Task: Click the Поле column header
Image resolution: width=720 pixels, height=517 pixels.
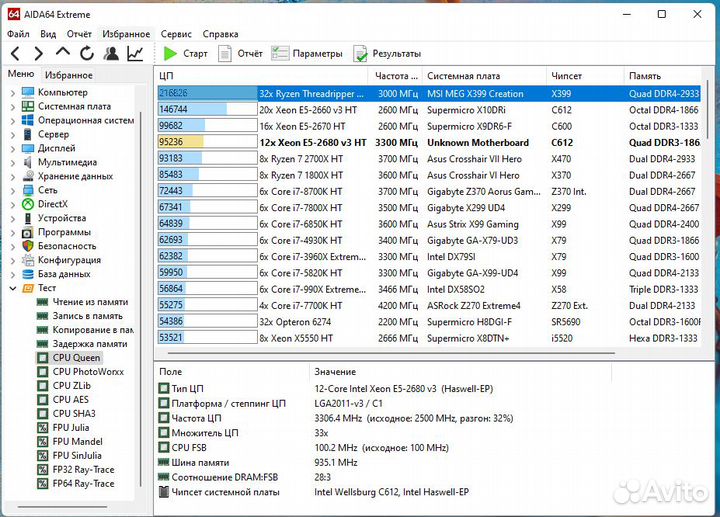Action: point(232,371)
